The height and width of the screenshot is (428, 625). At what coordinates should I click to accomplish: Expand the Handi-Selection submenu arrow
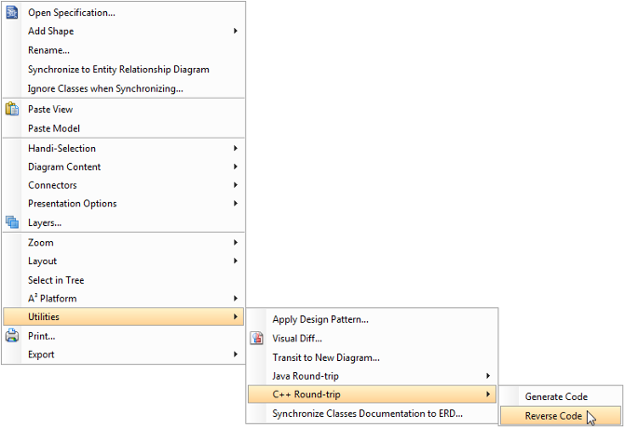[236, 148]
